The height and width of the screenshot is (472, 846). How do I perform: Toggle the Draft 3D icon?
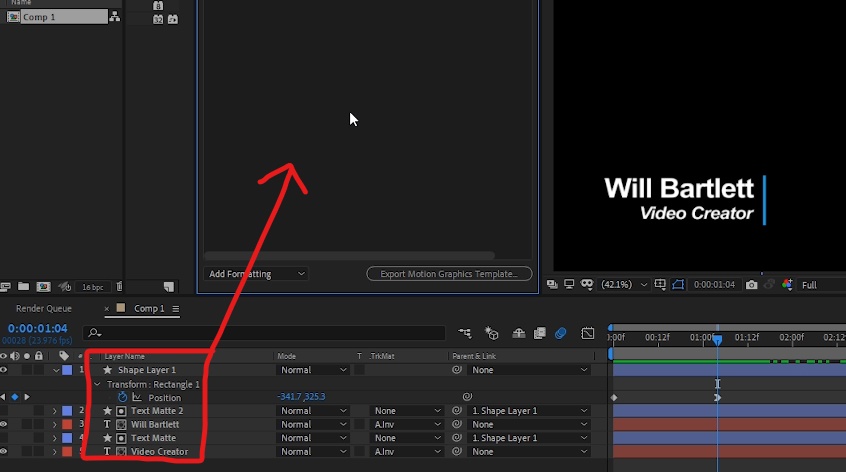tap(492, 333)
